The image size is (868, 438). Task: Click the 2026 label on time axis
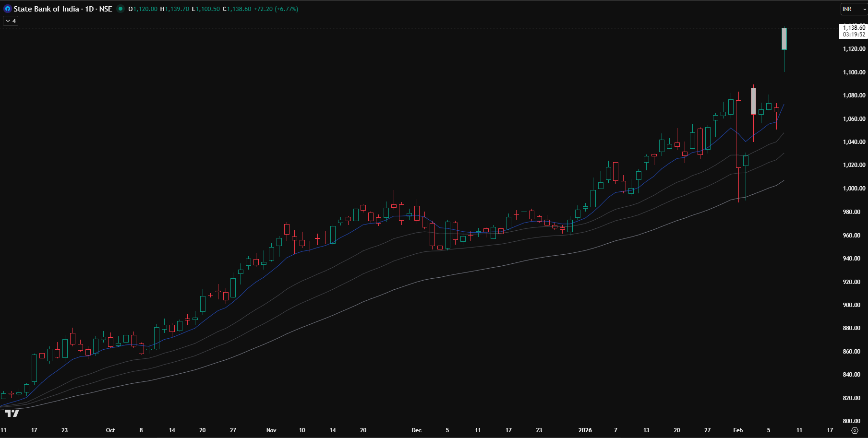[585, 430]
